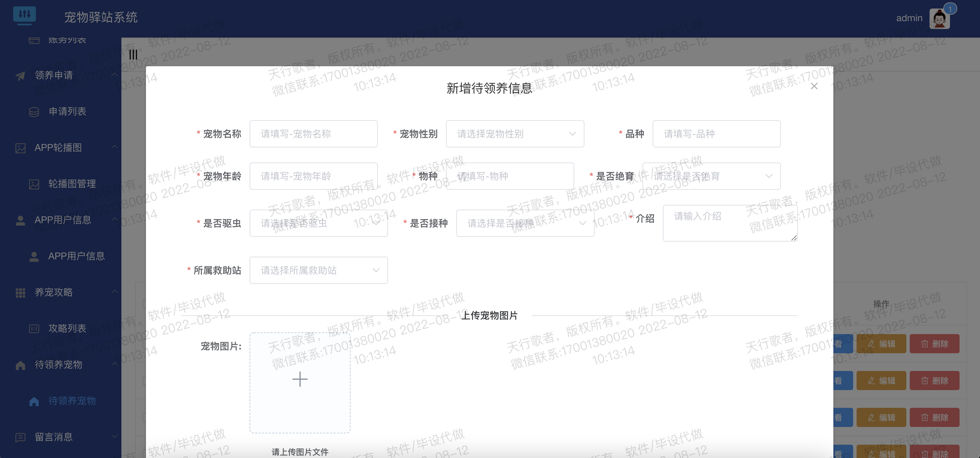Click the APP用户信息 user icon
This screenshot has height=458, width=980.
click(20, 220)
